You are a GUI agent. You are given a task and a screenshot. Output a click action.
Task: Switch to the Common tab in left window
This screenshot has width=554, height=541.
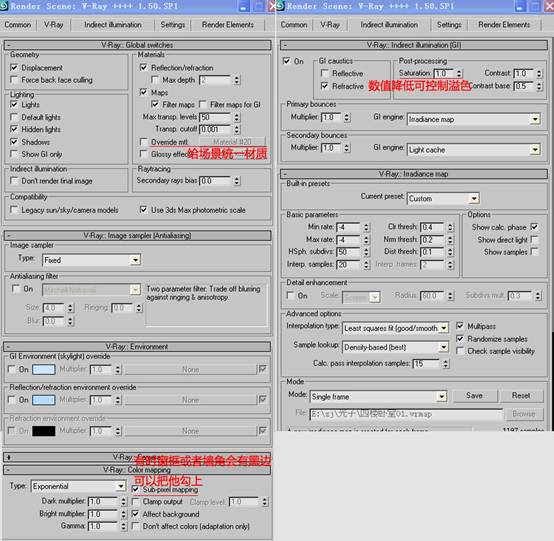(18, 25)
